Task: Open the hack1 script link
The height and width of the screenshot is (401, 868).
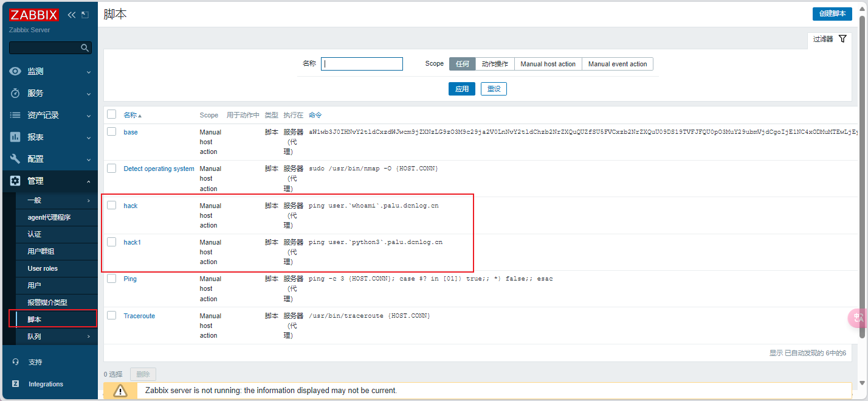Action: [133, 242]
